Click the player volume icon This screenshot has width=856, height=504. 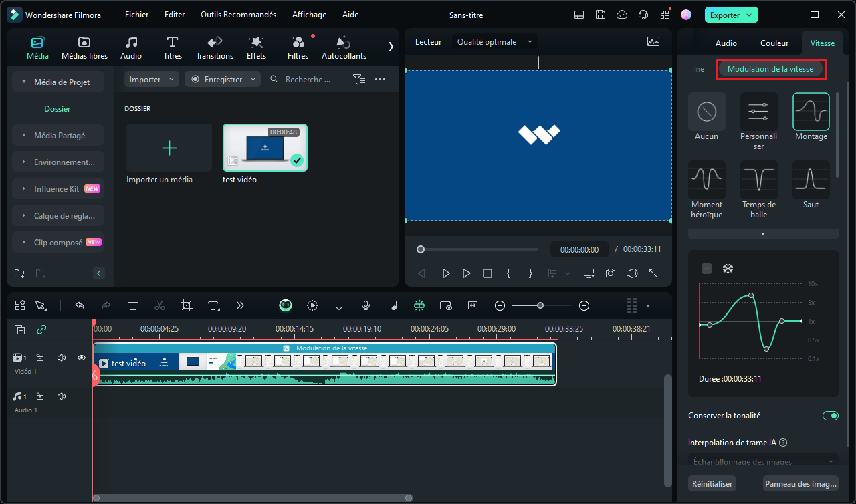pyautogui.click(x=632, y=273)
